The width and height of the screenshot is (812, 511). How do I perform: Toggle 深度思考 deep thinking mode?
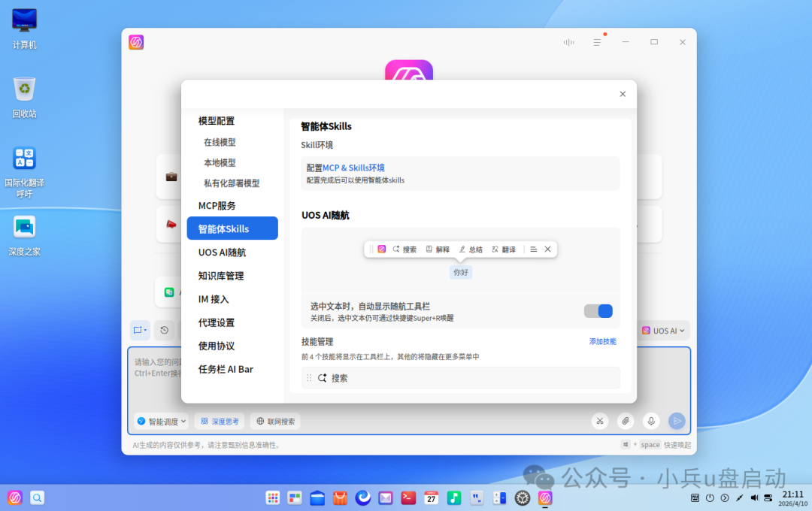pos(219,421)
